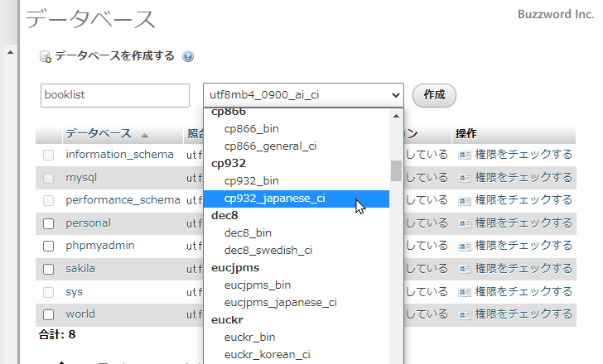Screen dimensions: 603x364
Task: Click the disabled mysql checkbox
Action: (48, 178)
